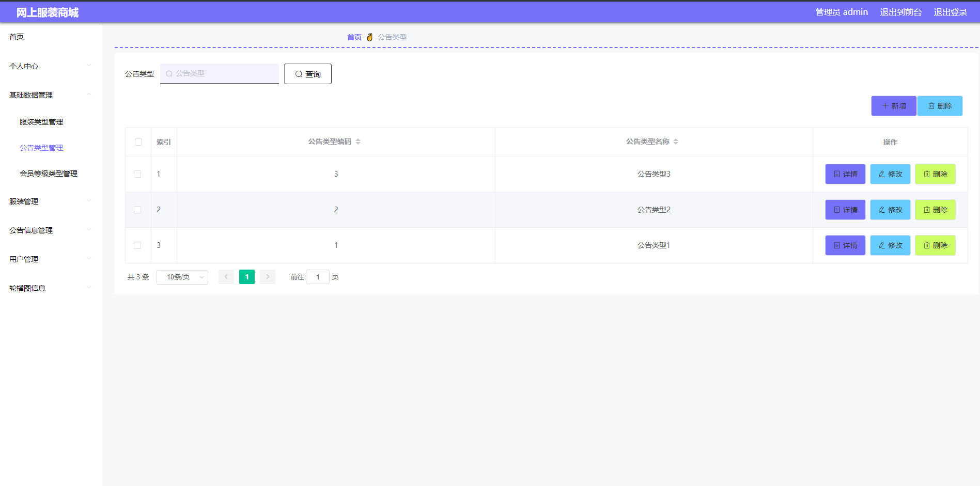
Task: Click the go-to page number input
Action: tap(318, 277)
